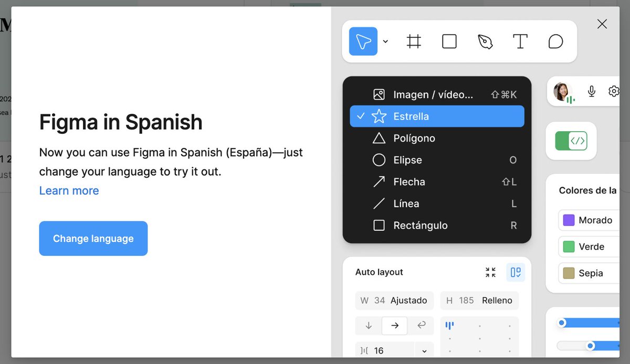Choose Línea in the shape menu
The height and width of the screenshot is (364, 630).
(437, 204)
